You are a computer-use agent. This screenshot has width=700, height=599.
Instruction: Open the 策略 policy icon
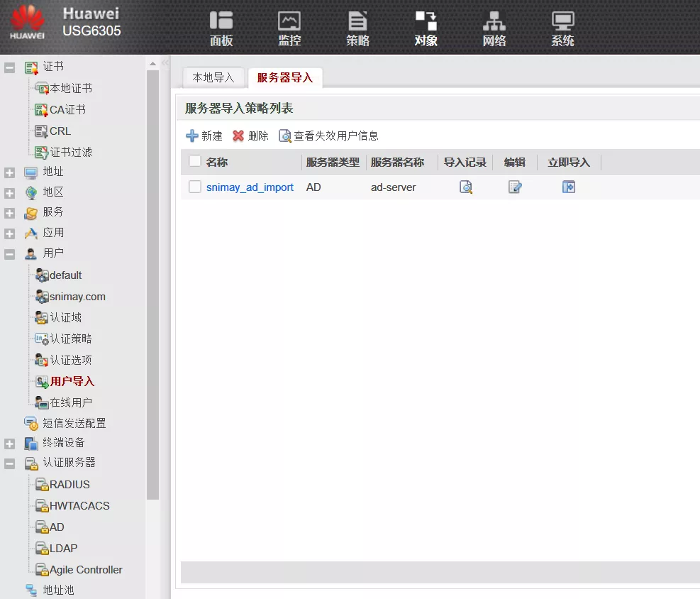click(x=357, y=29)
